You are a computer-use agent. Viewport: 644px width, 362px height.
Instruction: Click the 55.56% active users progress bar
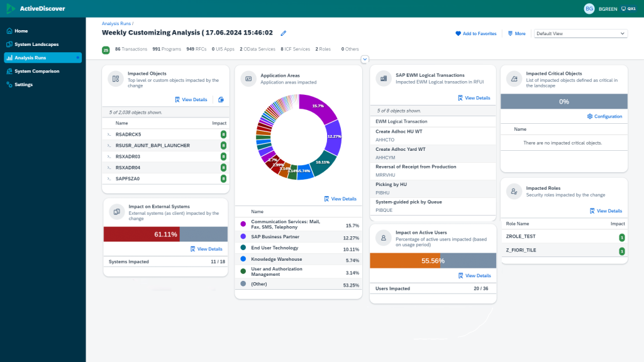pos(433,261)
